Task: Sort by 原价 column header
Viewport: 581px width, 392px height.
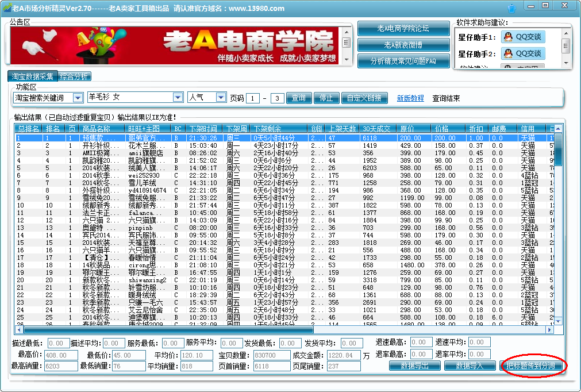Action: click(413, 129)
